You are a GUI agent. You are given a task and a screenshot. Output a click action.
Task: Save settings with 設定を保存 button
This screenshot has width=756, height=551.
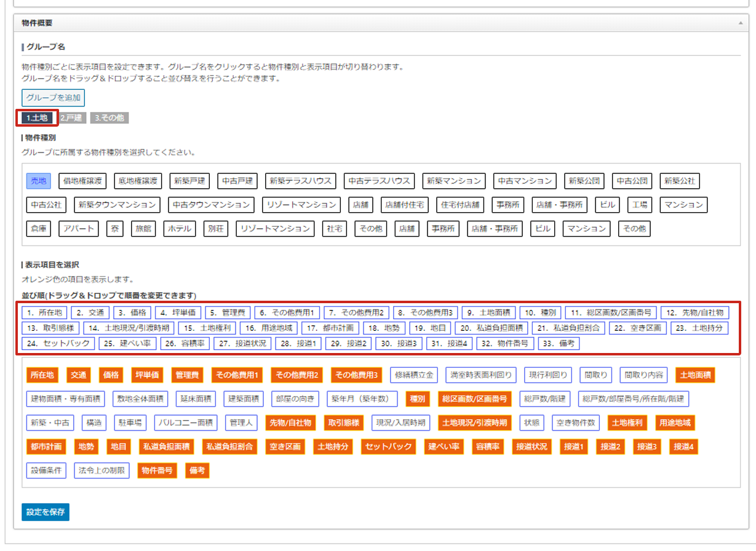(x=46, y=512)
